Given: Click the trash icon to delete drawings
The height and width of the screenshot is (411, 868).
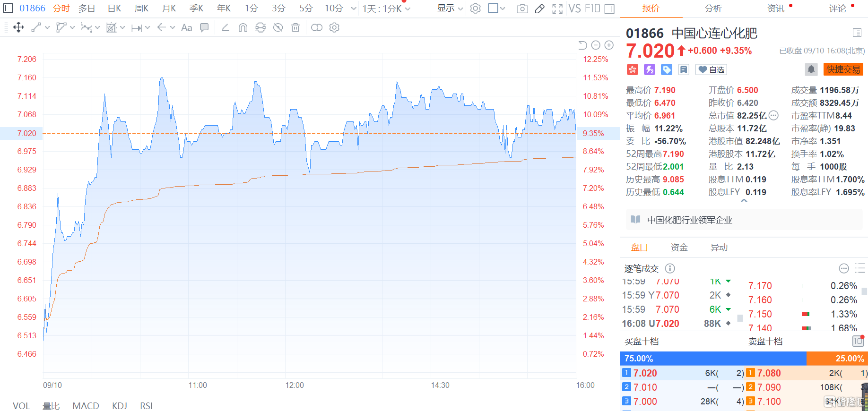Looking at the screenshot, I should (x=295, y=28).
